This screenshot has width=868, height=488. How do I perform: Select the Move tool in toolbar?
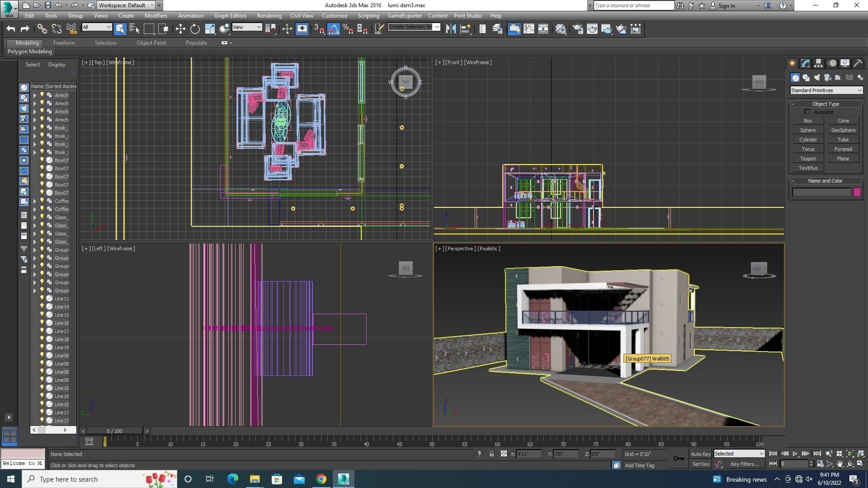point(180,29)
